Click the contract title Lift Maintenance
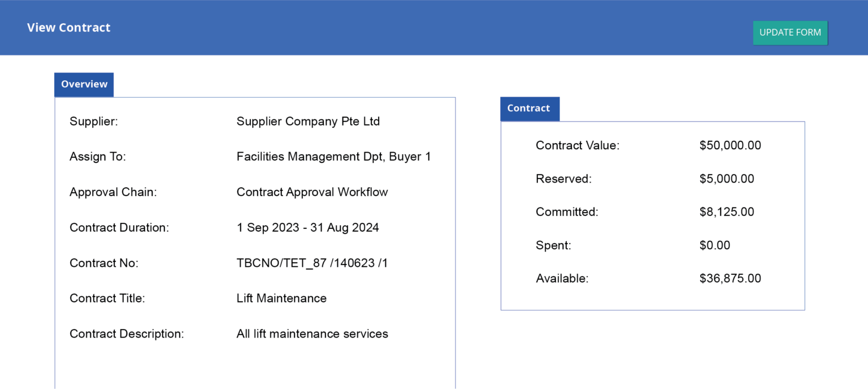Image resolution: width=868 pixels, height=389 pixels. pyautogui.click(x=281, y=298)
